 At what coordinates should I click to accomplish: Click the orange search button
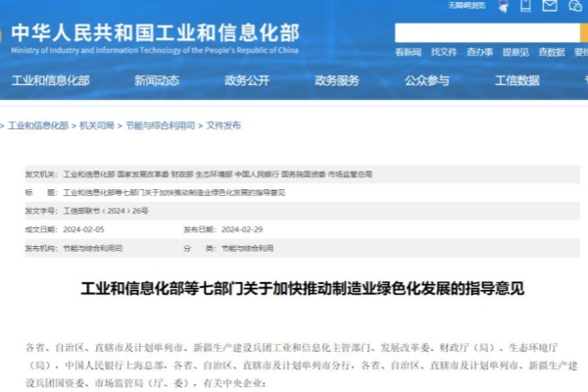(x=584, y=33)
